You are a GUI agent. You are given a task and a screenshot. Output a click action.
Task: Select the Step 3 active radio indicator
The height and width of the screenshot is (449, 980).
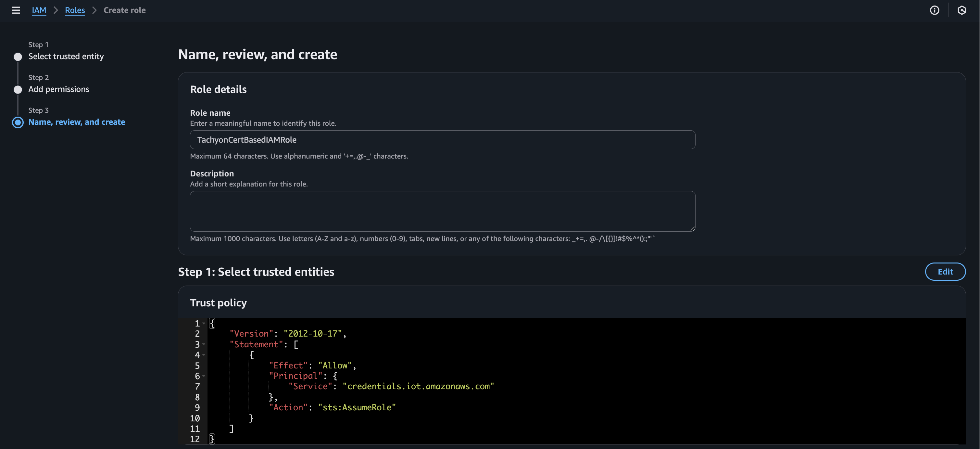(18, 122)
